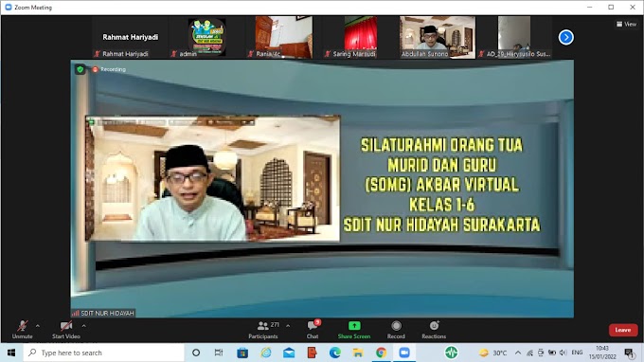This screenshot has height=362, width=644.
Task: Open the Reactions menu
Action: click(434, 330)
